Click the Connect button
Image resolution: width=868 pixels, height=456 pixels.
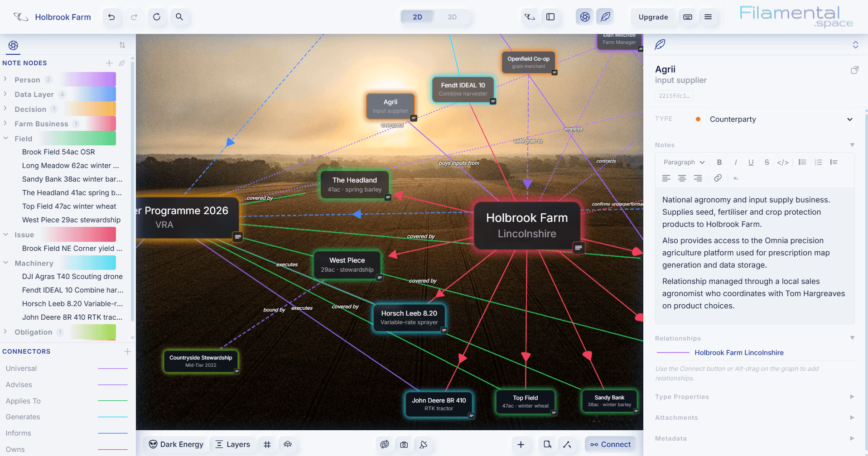click(611, 445)
